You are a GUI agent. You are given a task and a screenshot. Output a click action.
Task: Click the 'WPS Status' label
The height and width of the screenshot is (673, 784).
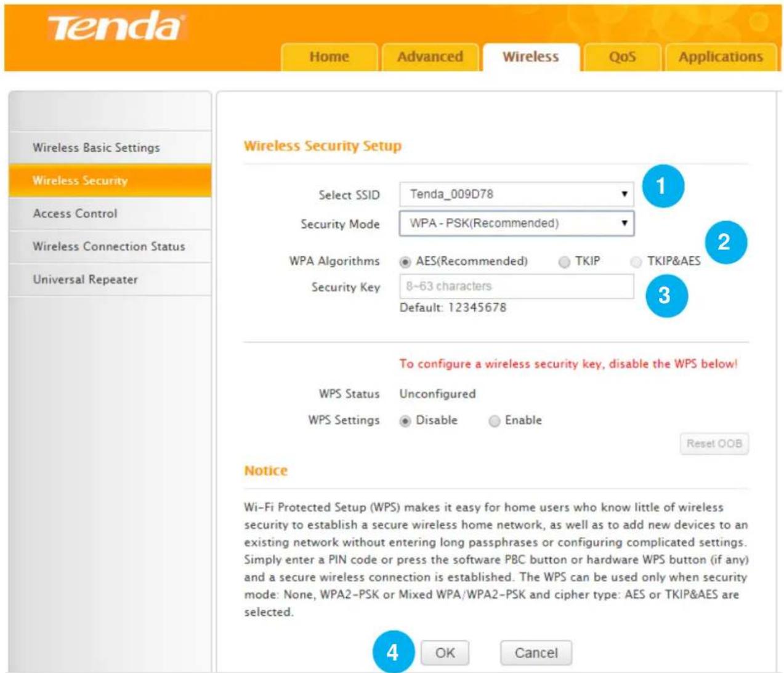[x=349, y=394]
